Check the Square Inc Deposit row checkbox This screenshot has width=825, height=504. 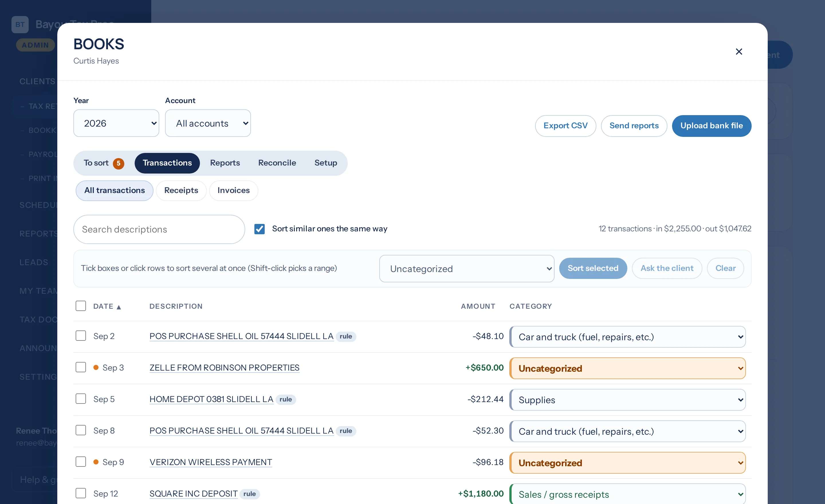(81, 493)
